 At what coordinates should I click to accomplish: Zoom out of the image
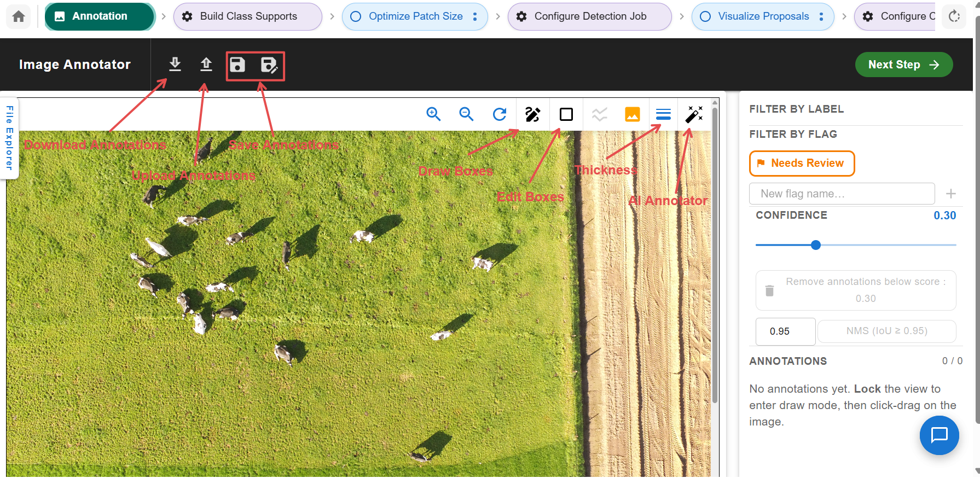point(466,114)
